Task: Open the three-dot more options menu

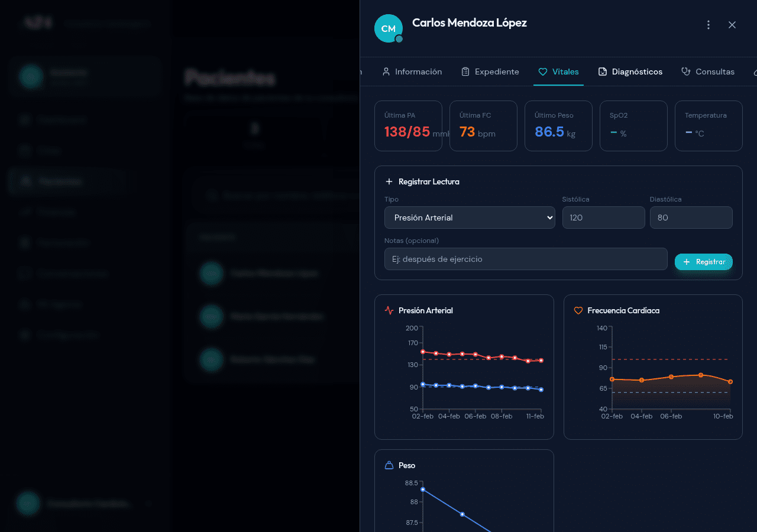Action: click(x=709, y=25)
